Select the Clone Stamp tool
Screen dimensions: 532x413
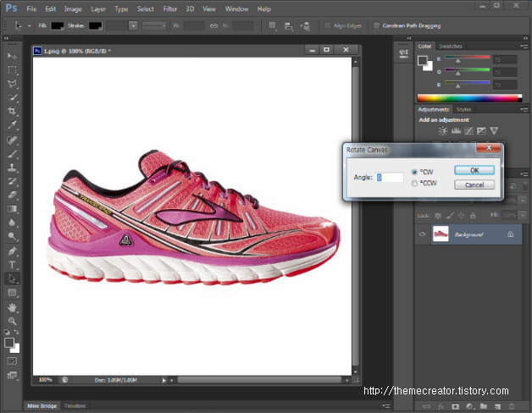click(x=12, y=168)
